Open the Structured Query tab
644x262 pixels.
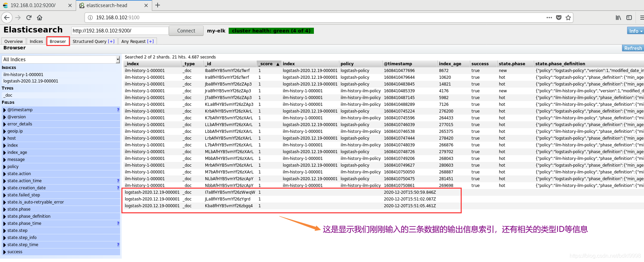(x=94, y=41)
